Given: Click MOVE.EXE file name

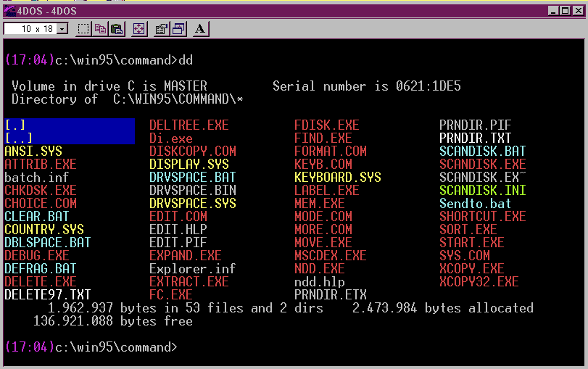Looking at the screenshot, I should [323, 242].
